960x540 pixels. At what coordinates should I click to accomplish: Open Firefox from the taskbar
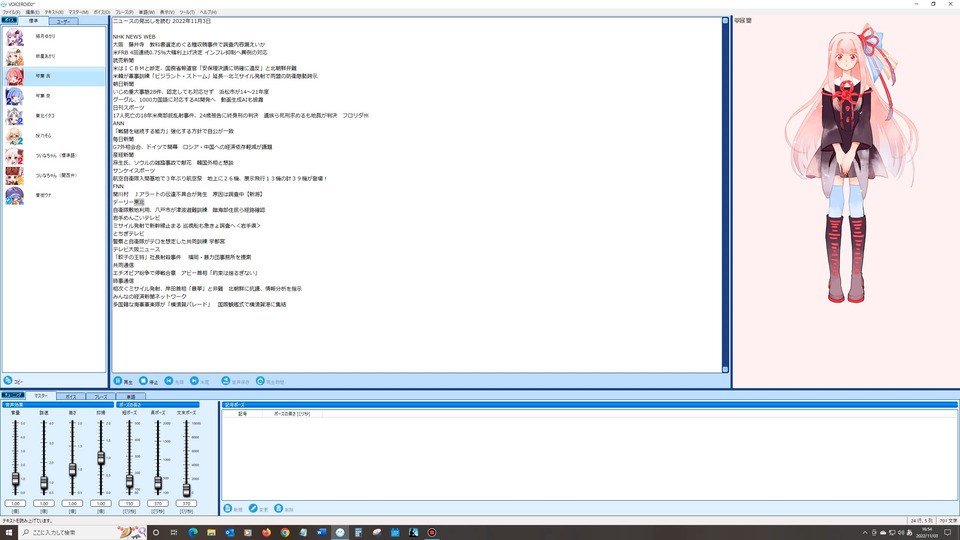266,533
